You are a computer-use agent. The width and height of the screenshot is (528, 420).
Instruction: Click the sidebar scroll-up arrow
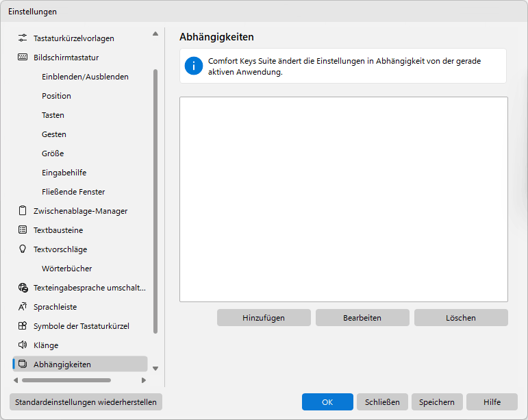coord(155,34)
